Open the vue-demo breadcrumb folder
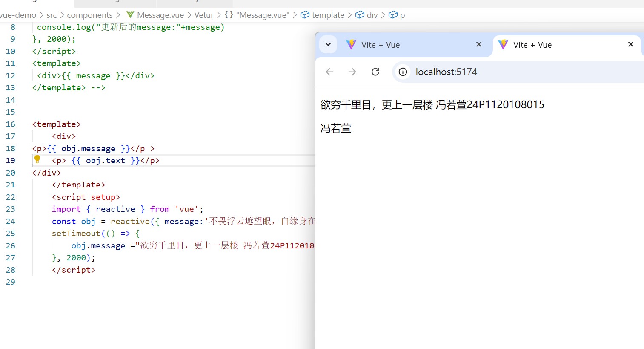The height and width of the screenshot is (349, 644). (18, 15)
